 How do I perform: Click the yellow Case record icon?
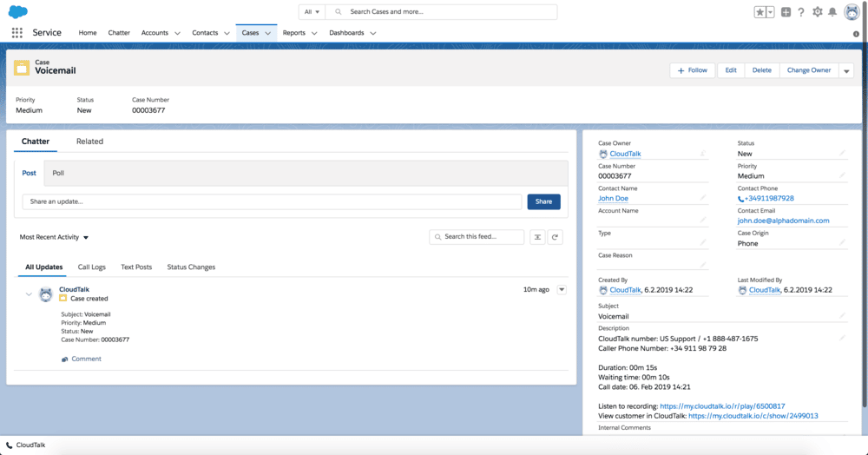click(22, 68)
